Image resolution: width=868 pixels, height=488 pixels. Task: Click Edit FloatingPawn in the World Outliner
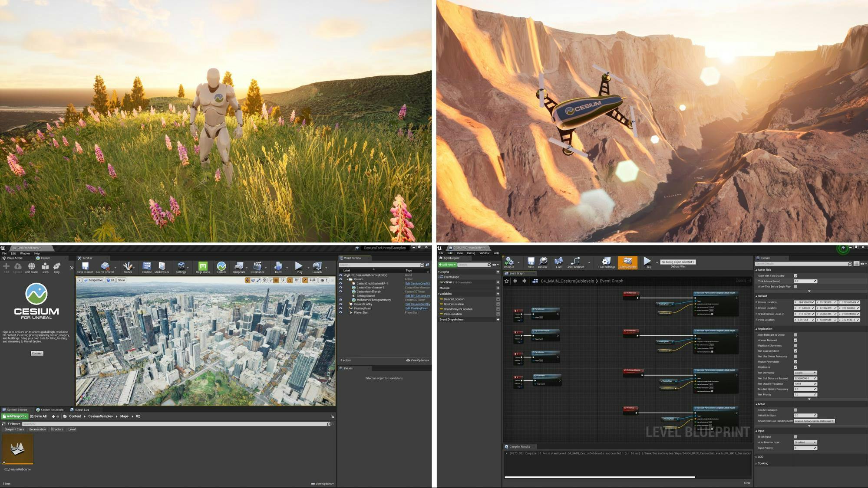[418, 308]
